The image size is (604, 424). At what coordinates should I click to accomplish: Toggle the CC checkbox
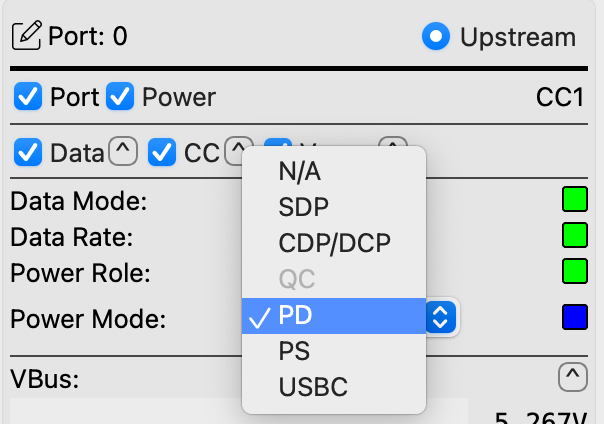[x=162, y=152]
